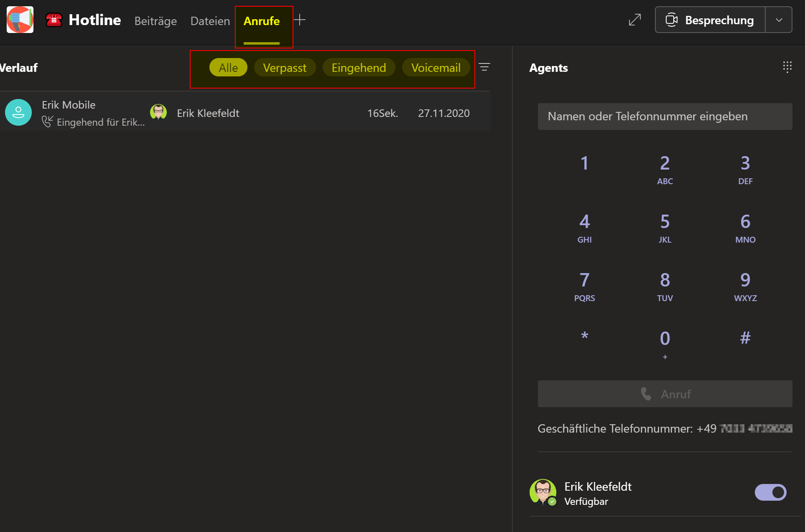
Task: Show Voicemail calls only
Action: click(x=436, y=68)
